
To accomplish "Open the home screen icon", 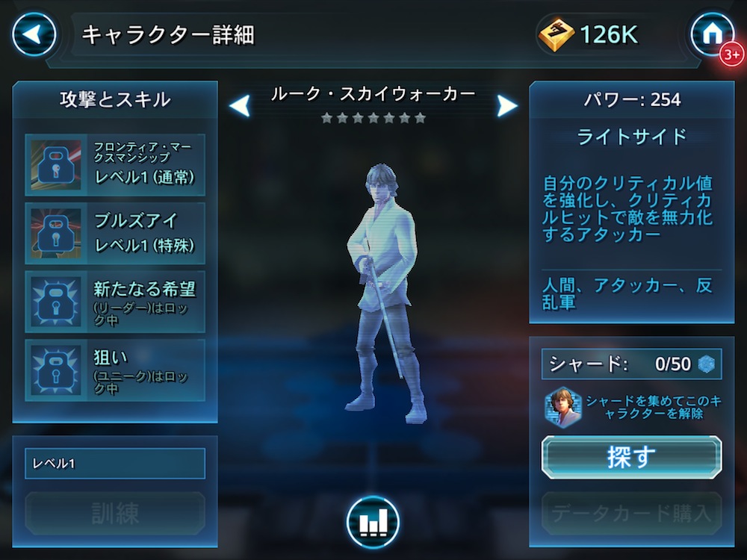I will (712, 34).
